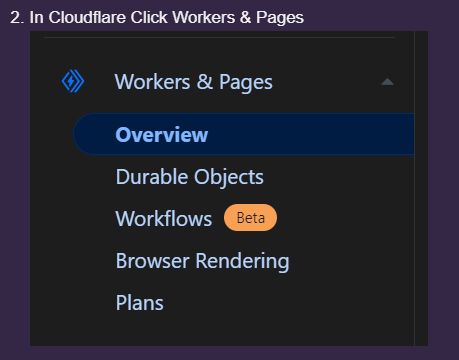459x360 pixels.
Task: Collapse the Workers & Pages section arrow
Action: coord(387,82)
